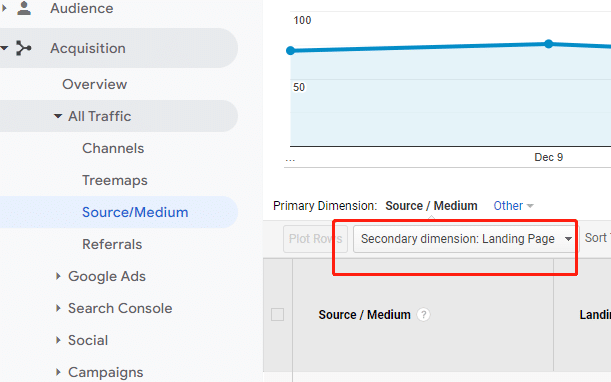Sort by the Source / Medium column header
611x382 pixels.
click(364, 315)
